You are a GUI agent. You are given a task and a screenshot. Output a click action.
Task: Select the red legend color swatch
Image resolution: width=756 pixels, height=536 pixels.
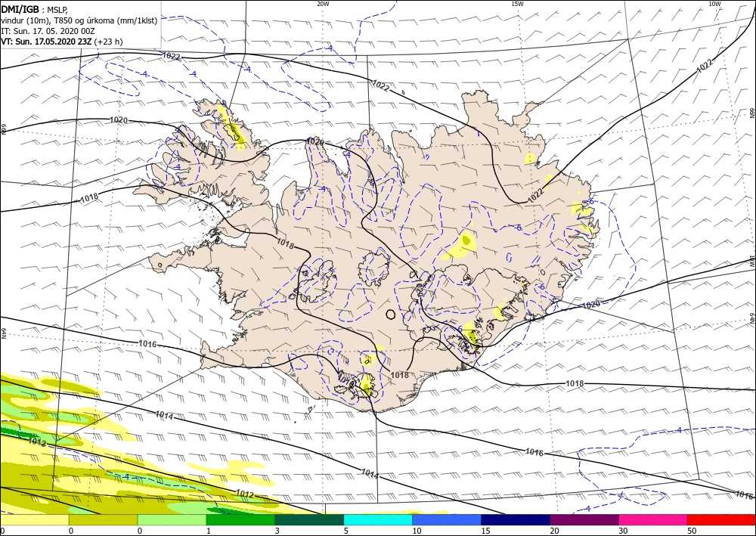pos(721,520)
